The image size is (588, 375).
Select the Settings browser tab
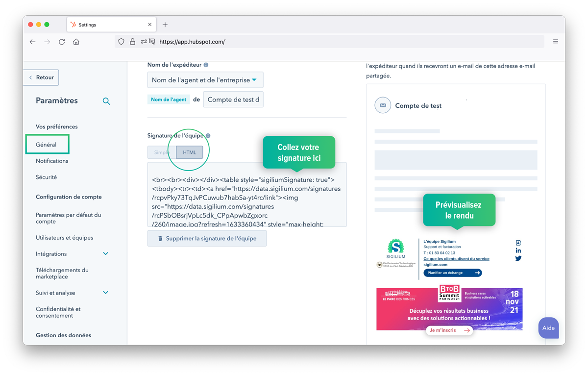tap(111, 25)
